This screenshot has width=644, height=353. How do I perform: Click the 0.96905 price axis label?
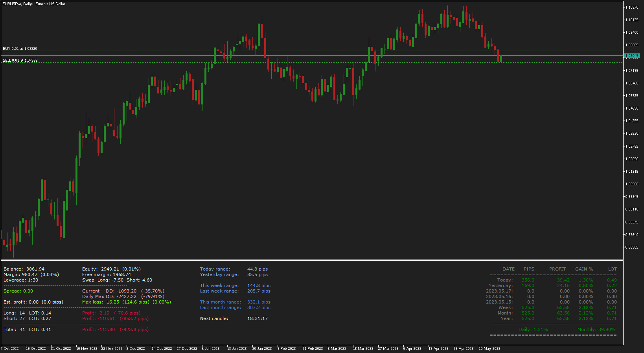pyautogui.click(x=632, y=247)
